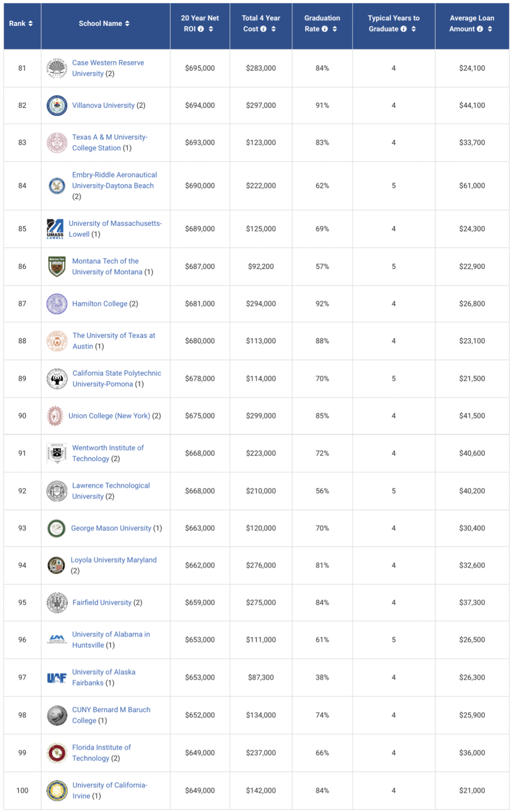The image size is (512, 812).
Task: Open the Total 4 Year Cost info icon
Action: click(x=263, y=29)
